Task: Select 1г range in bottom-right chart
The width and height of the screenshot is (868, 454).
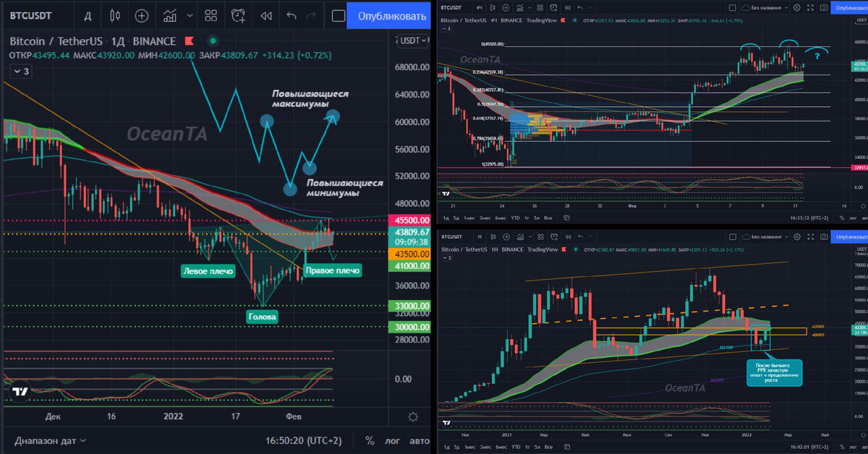Action: coord(527,447)
